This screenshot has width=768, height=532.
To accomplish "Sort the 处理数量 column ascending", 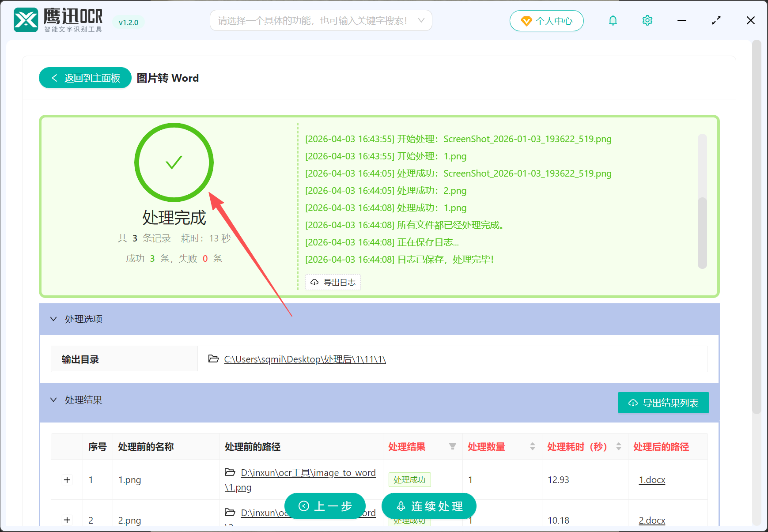I will (532, 444).
